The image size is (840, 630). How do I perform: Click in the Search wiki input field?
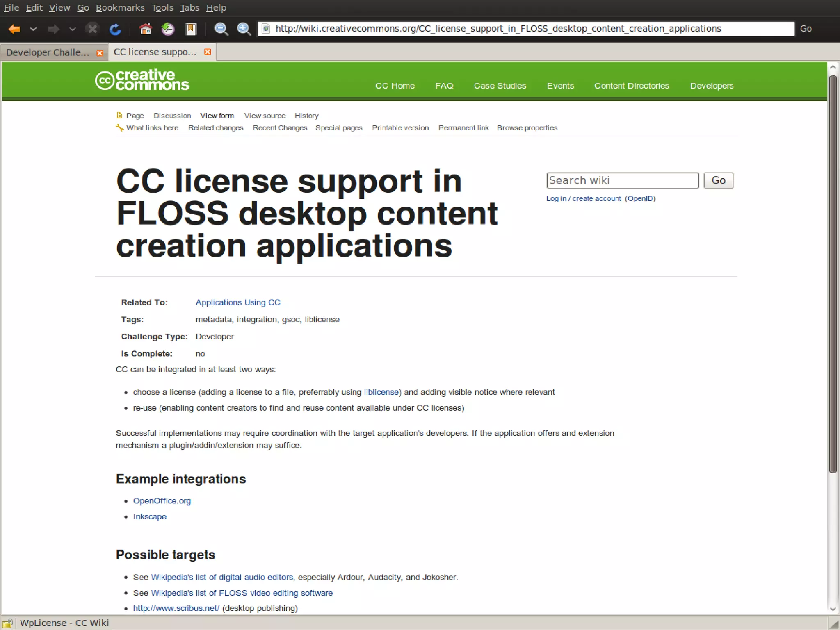click(622, 180)
